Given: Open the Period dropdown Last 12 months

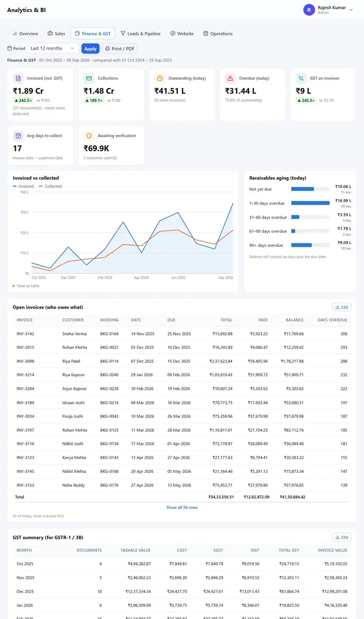Looking at the screenshot, I should [x=52, y=48].
